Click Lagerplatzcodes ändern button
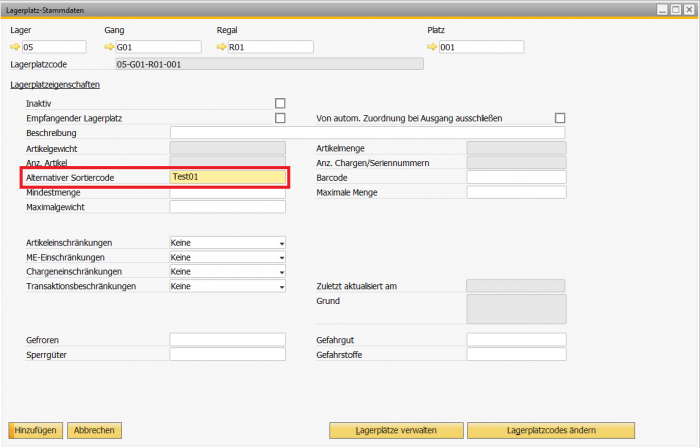The height and width of the screenshot is (448, 700). 551,431
